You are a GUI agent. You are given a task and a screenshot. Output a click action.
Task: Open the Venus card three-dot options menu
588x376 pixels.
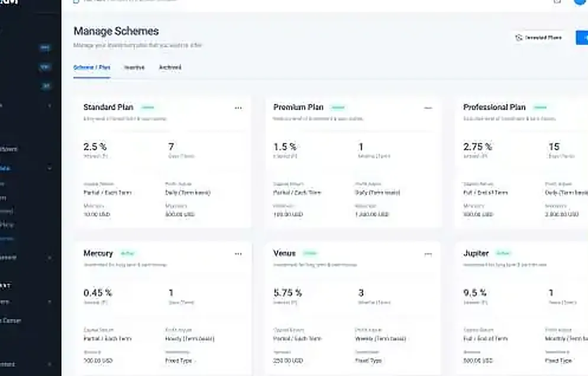[428, 254]
